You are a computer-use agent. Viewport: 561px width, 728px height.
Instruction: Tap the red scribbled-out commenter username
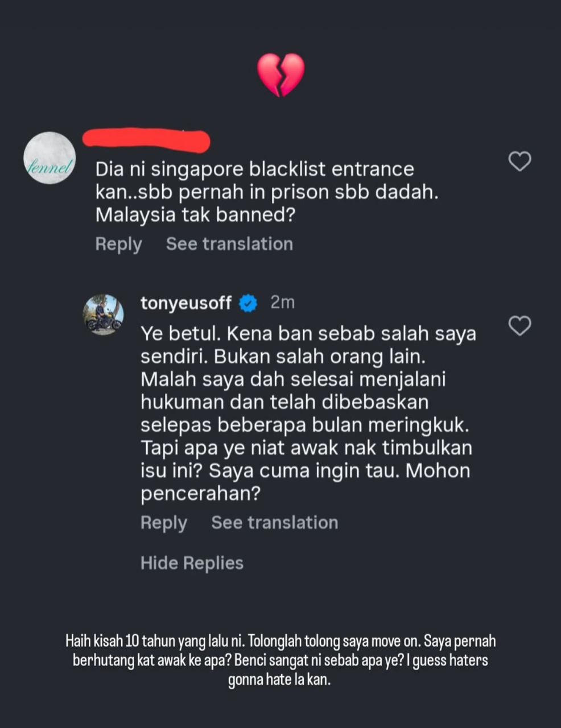[x=147, y=140]
